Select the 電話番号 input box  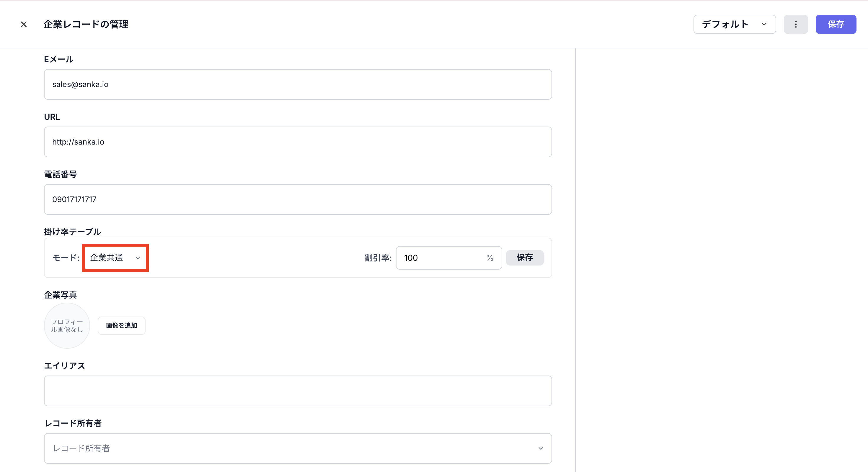[x=298, y=199]
